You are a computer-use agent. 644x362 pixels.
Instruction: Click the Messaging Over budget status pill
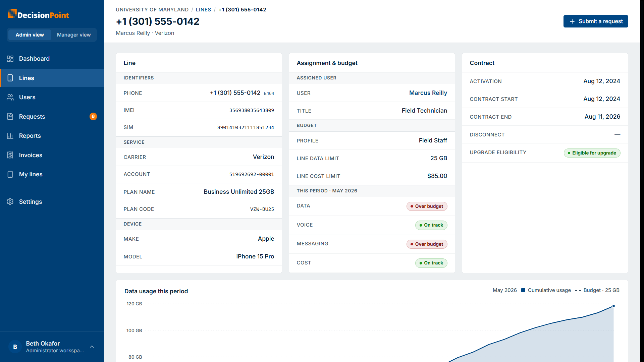click(x=427, y=244)
